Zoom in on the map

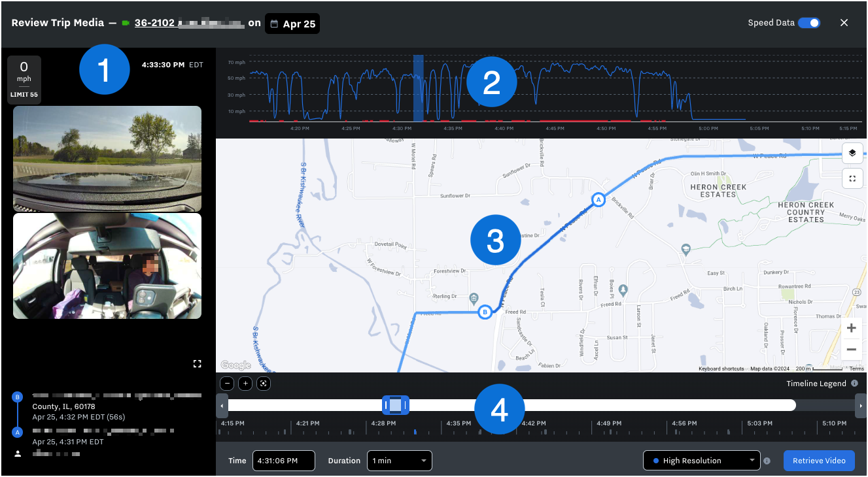(851, 327)
